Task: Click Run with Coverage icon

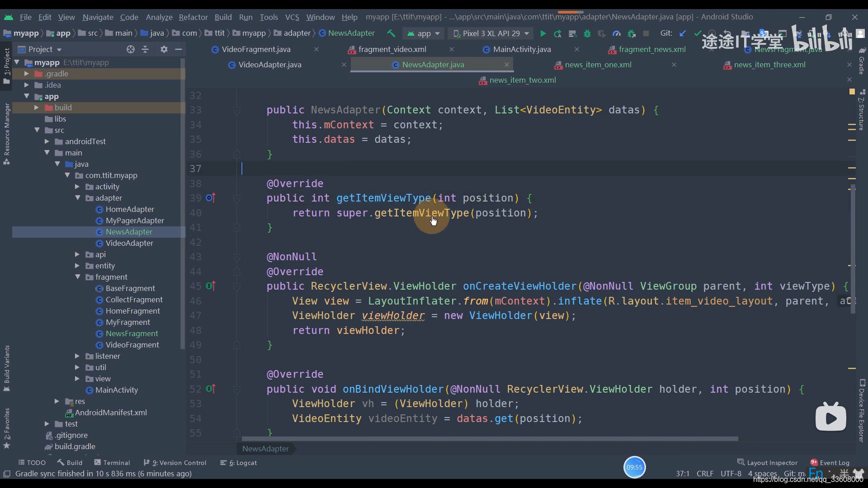Action: coord(602,33)
